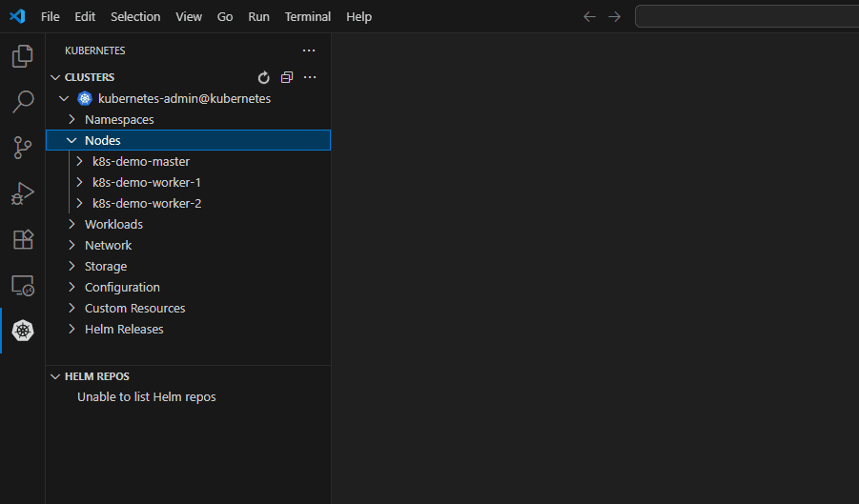Click the command center search box
Image resolution: width=859 pixels, height=504 pixels.
click(x=746, y=17)
